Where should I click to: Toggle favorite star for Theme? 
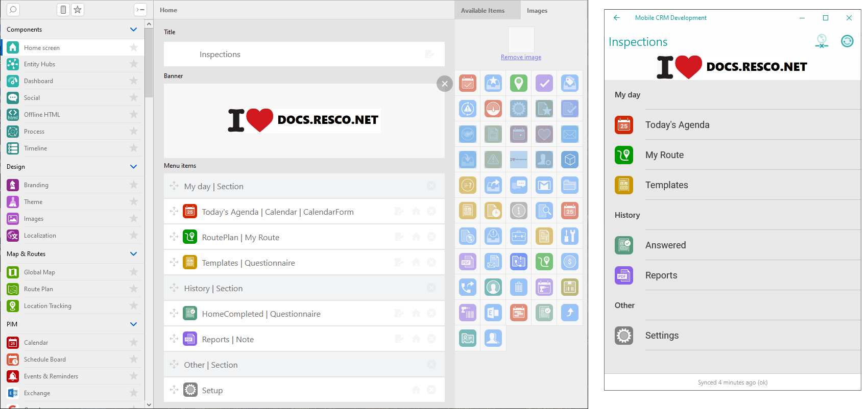coord(134,201)
